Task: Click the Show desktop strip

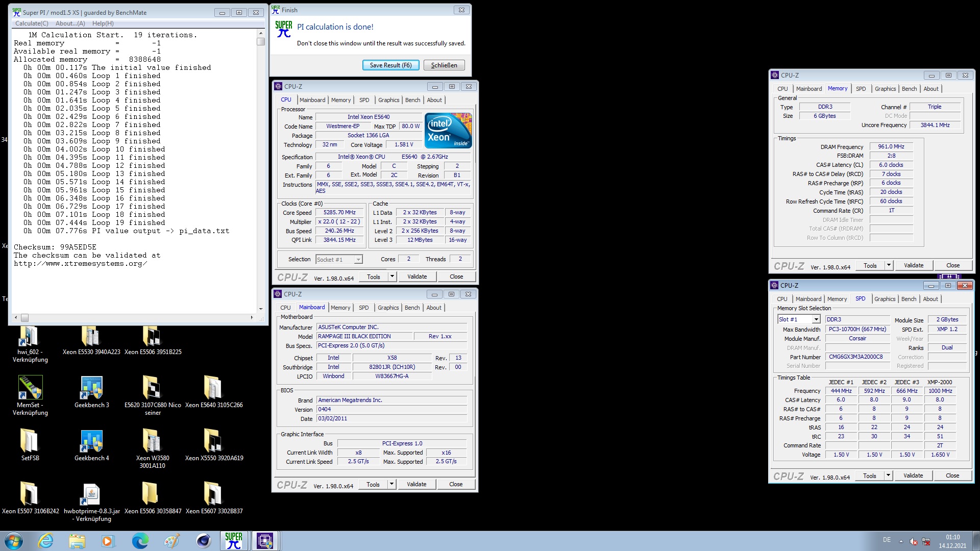Action: [x=976, y=541]
